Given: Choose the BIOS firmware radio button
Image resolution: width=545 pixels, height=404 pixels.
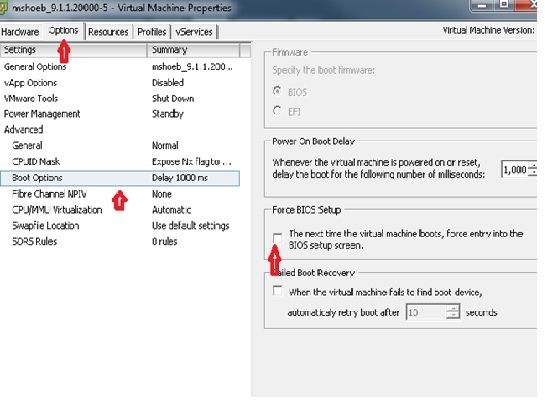Looking at the screenshot, I should coord(277,91).
